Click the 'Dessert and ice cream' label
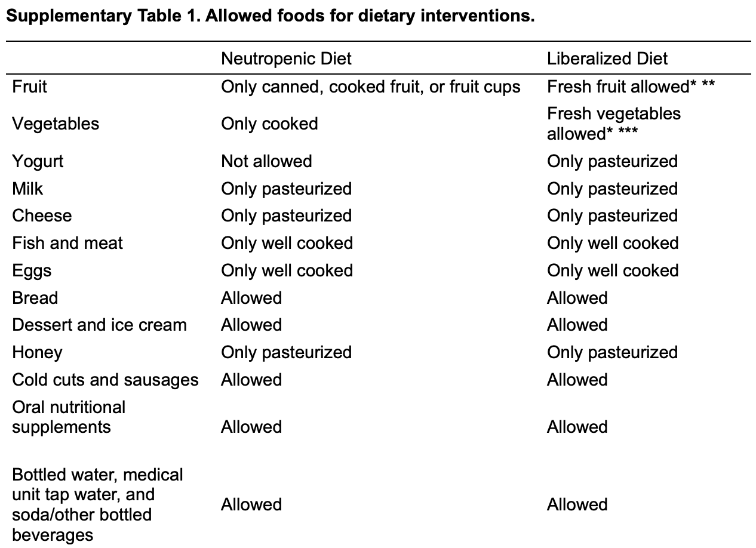756x548 pixels. (x=99, y=325)
